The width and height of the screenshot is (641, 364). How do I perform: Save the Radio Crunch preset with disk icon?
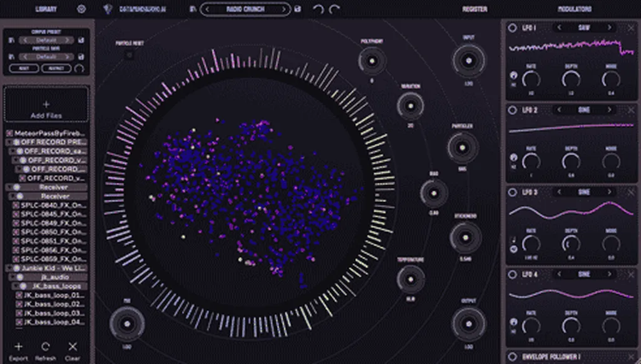298,9
